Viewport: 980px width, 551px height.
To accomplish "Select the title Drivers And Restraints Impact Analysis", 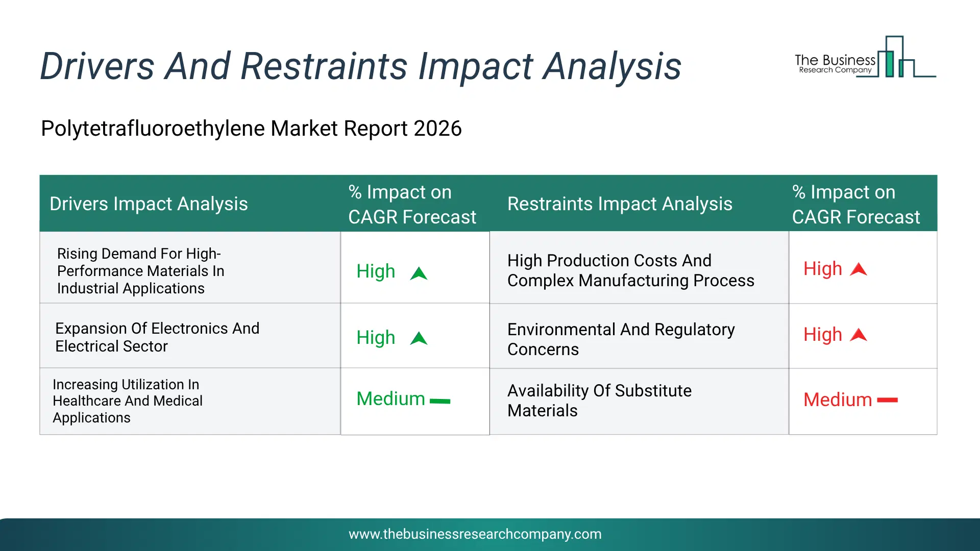I will click(x=361, y=66).
